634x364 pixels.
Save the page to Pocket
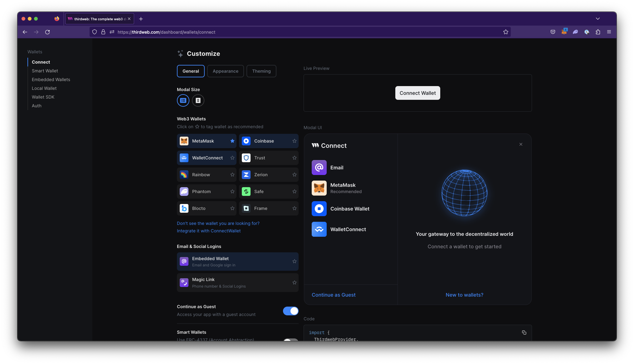pos(553,32)
